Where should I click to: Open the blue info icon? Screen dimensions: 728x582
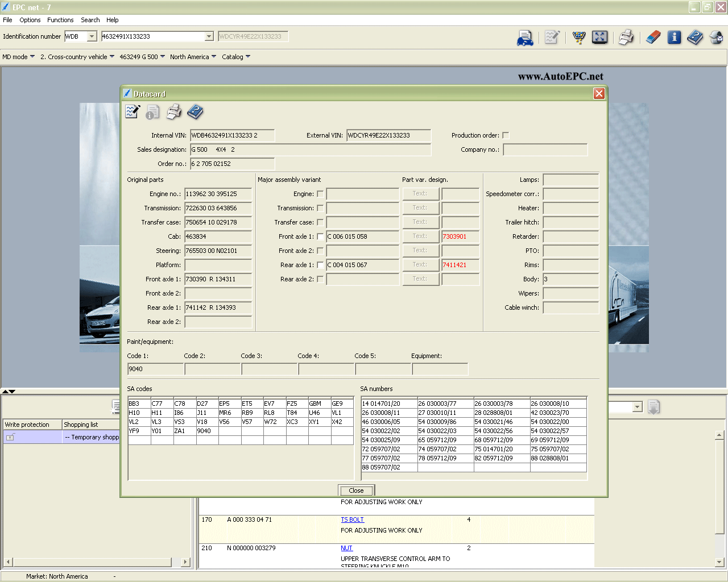[x=674, y=38]
